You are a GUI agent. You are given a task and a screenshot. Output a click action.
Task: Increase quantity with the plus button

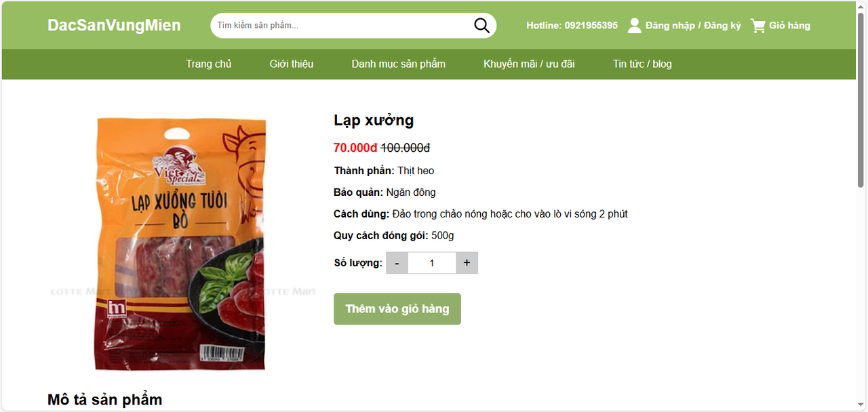coord(467,263)
